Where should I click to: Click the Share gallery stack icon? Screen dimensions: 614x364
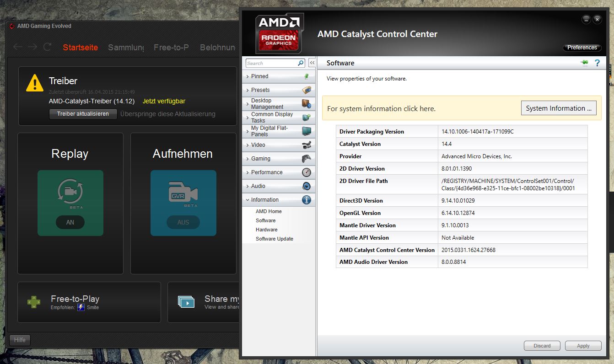coord(186,301)
